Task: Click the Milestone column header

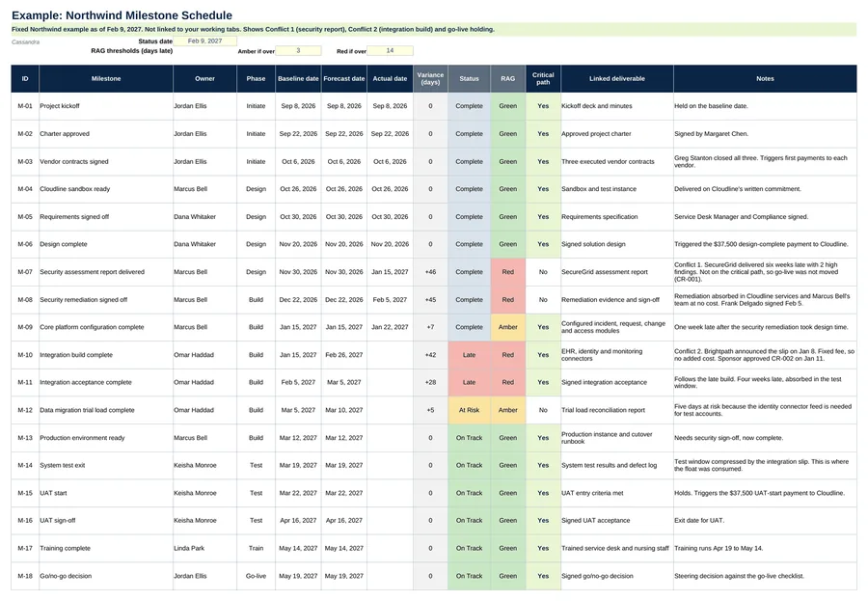Action: tap(106, 79)
